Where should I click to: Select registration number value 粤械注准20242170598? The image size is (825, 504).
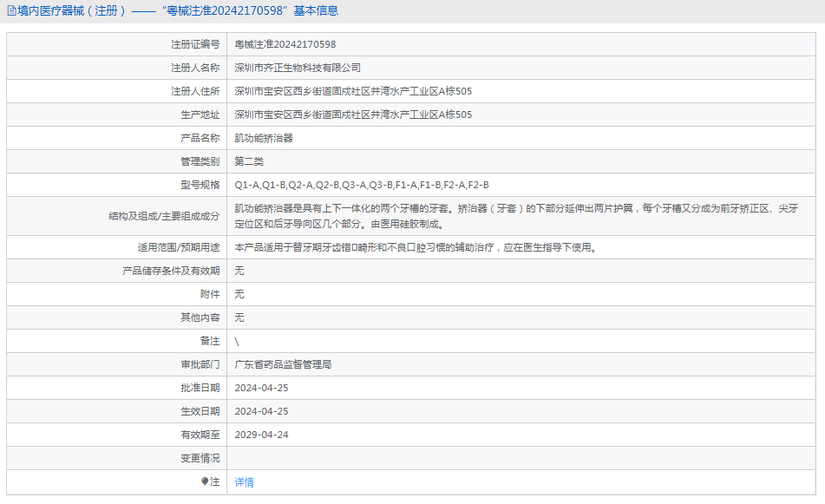click(285, 45)
